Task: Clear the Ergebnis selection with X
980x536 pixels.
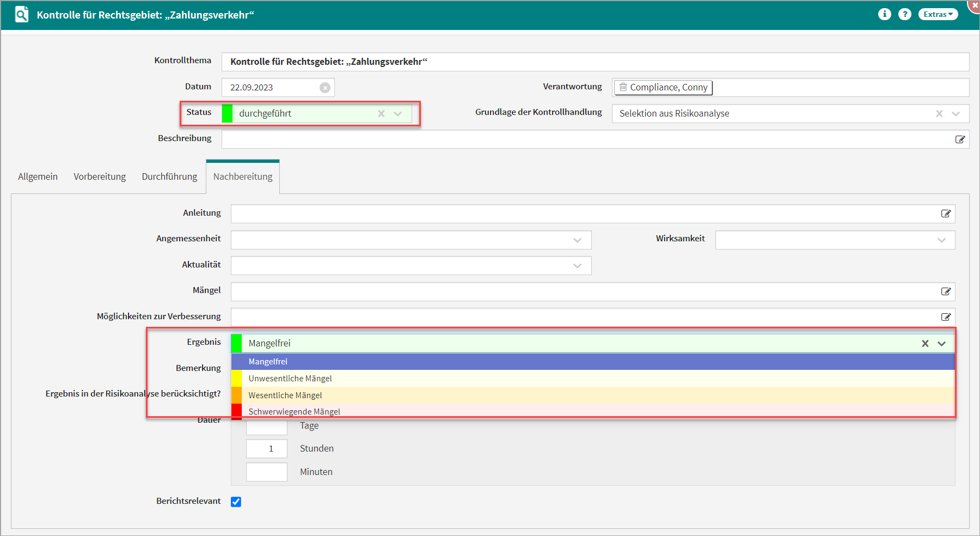Action: pos(925,344)
